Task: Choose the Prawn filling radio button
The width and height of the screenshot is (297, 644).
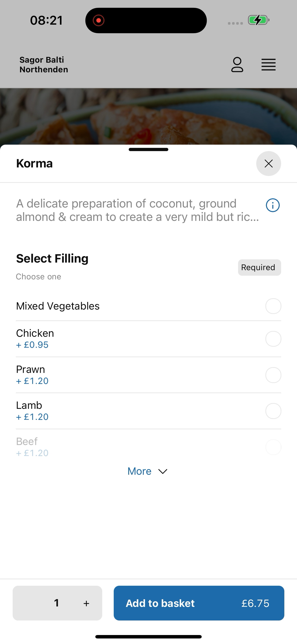Action: pyautogui.click(x=273, y=375)
